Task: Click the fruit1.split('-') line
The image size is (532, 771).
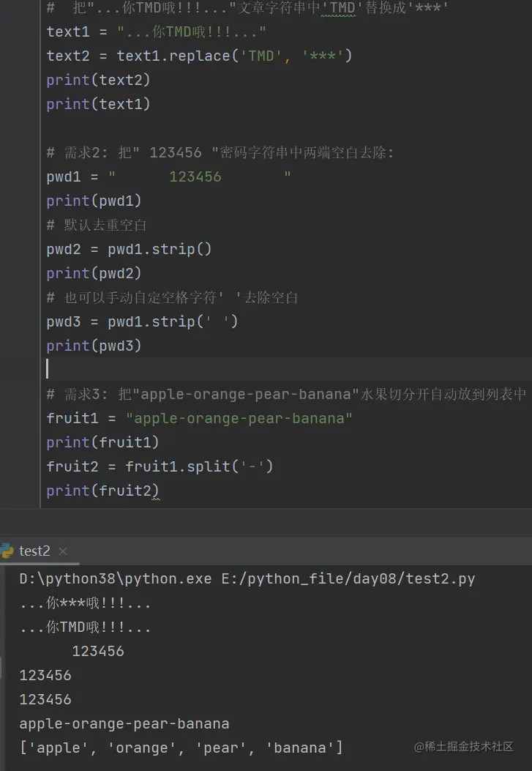Action: pos(160,466)
